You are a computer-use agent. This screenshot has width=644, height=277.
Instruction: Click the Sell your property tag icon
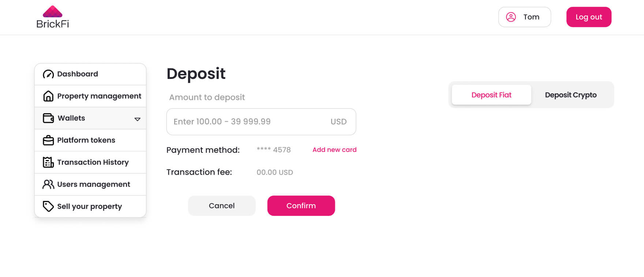[x=48, y=206]
